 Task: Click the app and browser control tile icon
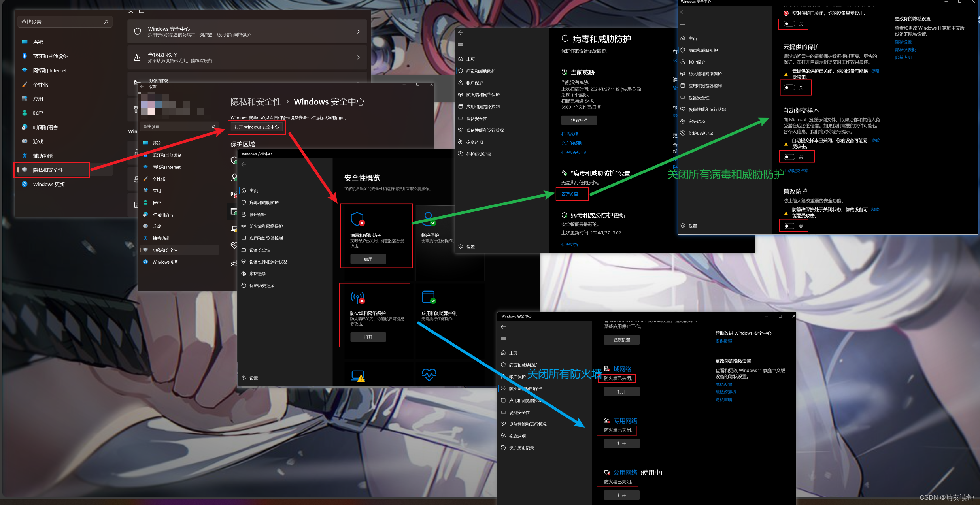click(429, 297)
